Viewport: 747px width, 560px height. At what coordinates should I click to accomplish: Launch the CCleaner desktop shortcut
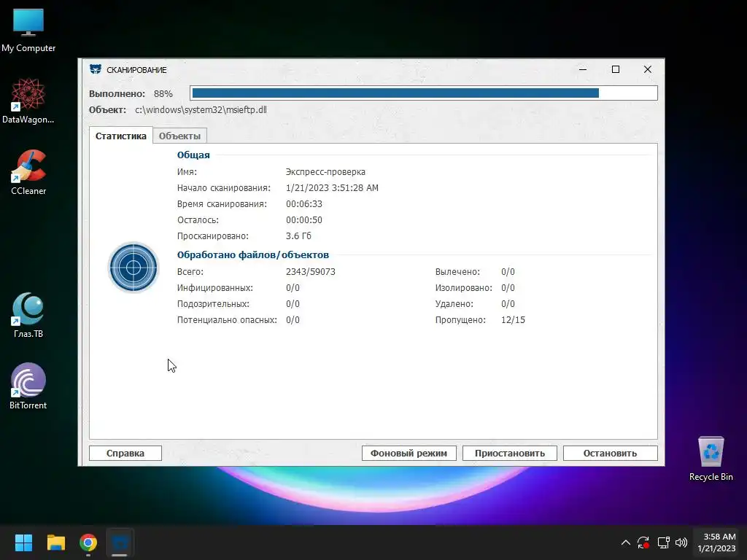tap(28, 173)
